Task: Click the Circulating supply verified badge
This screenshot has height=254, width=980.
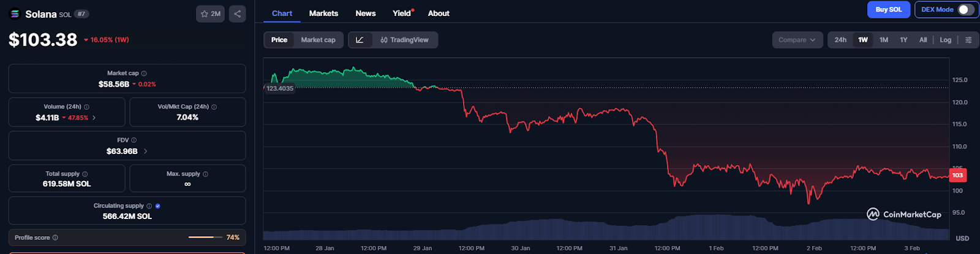Action: [158, 206]
